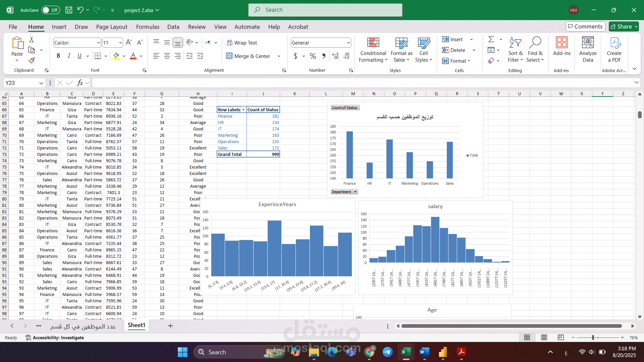Open the Formulas ribbon tab
The height and width of the screenshot is (362, 644).
tap(148, 27)
